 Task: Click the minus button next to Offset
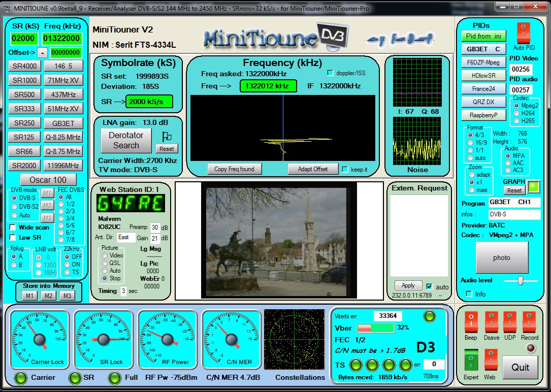(x=42, y=53)
